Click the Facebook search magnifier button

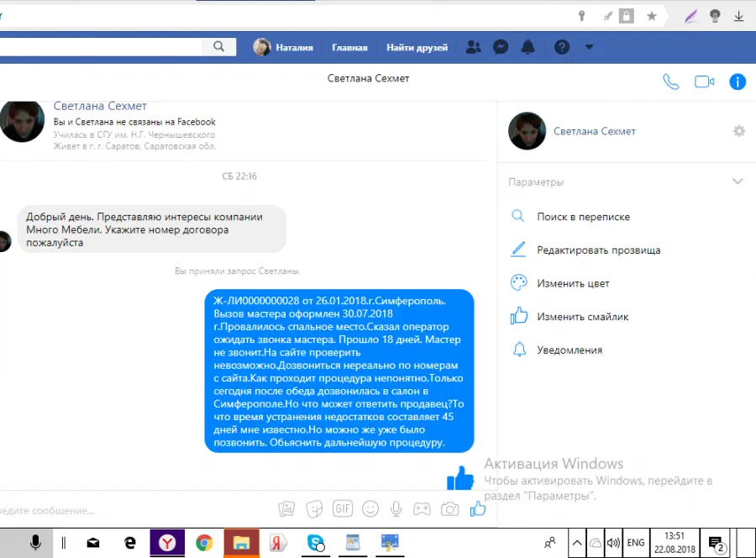point(219,47)
